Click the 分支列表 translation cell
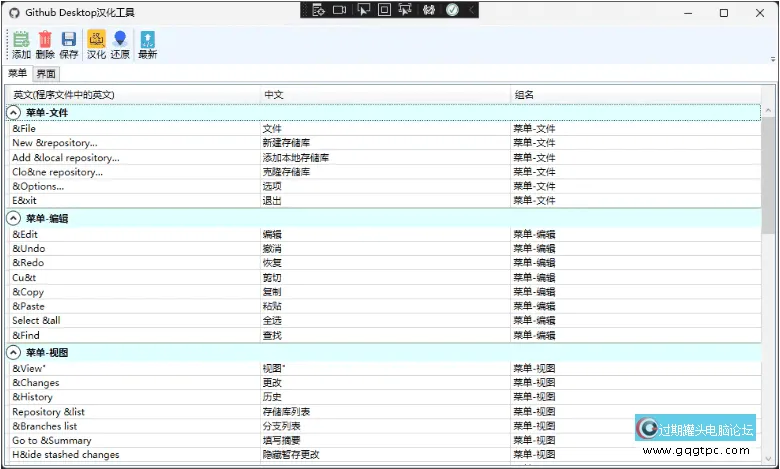The image size is (780, 469). pos(386,426)
